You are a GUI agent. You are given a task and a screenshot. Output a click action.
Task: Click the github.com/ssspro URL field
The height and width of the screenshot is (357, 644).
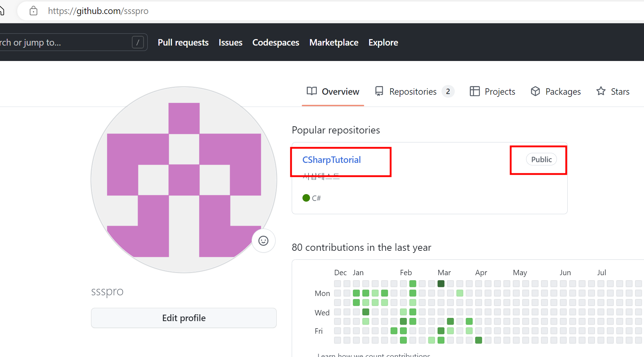pos(98,11)
